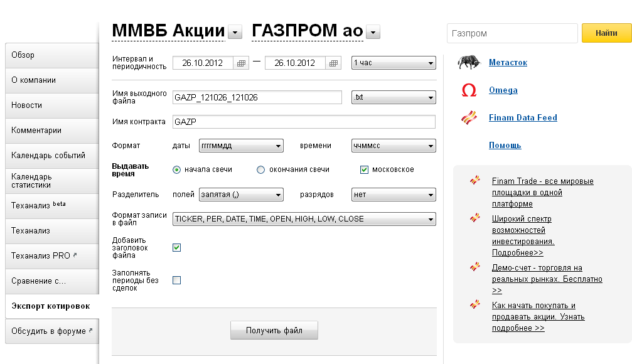
Task: Open the 1 час periodicity dropdown
Action: pyautogui.click(x=394, y=63)
